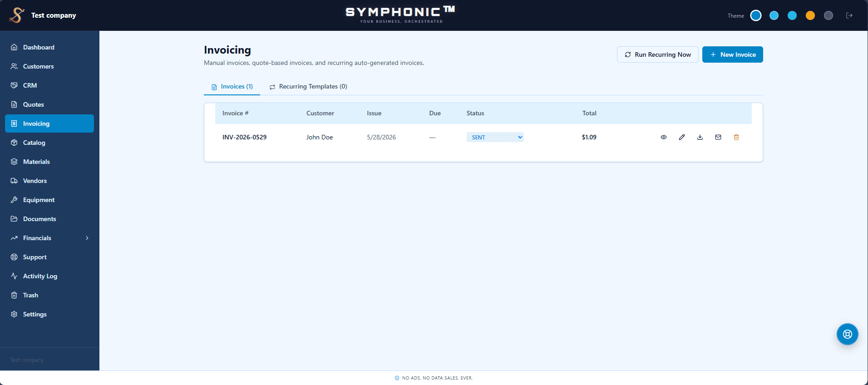The width and height of the screenshot is (868, 385).
Task: Open invoice number INV-2026-0529
Action: pyautogui.click(x=244, y=137)
